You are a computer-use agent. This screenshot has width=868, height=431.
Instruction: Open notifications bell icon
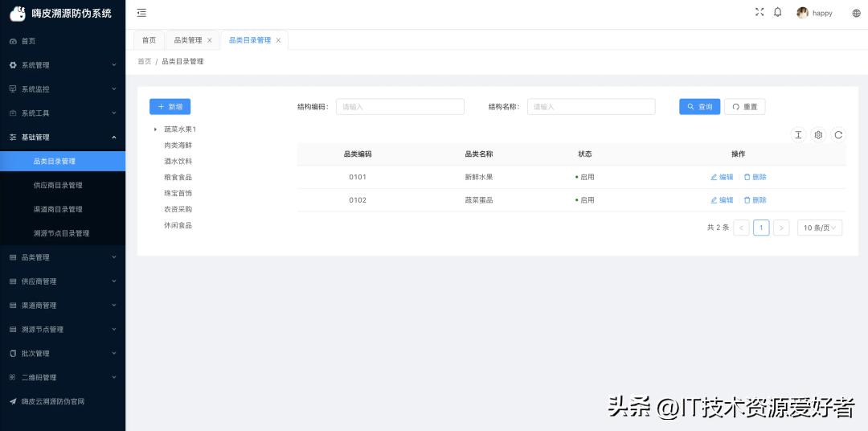778,12
